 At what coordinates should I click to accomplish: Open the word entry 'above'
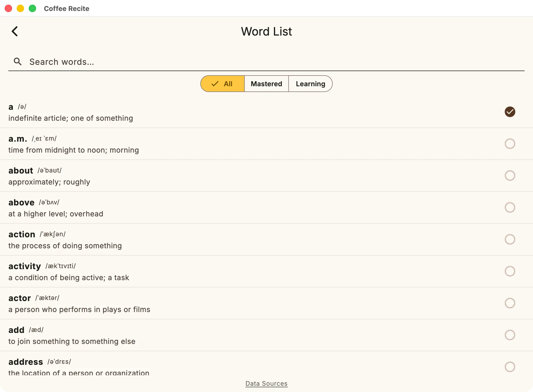tap(266, 207)
